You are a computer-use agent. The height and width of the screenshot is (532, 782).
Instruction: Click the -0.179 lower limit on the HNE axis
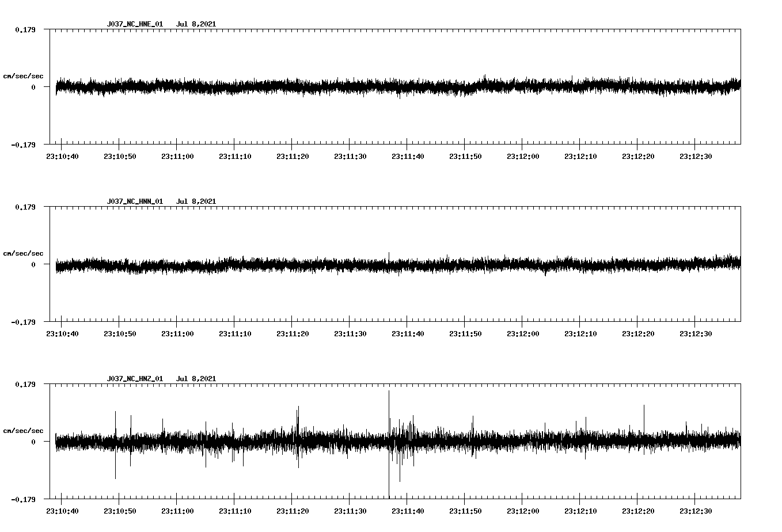23,145
